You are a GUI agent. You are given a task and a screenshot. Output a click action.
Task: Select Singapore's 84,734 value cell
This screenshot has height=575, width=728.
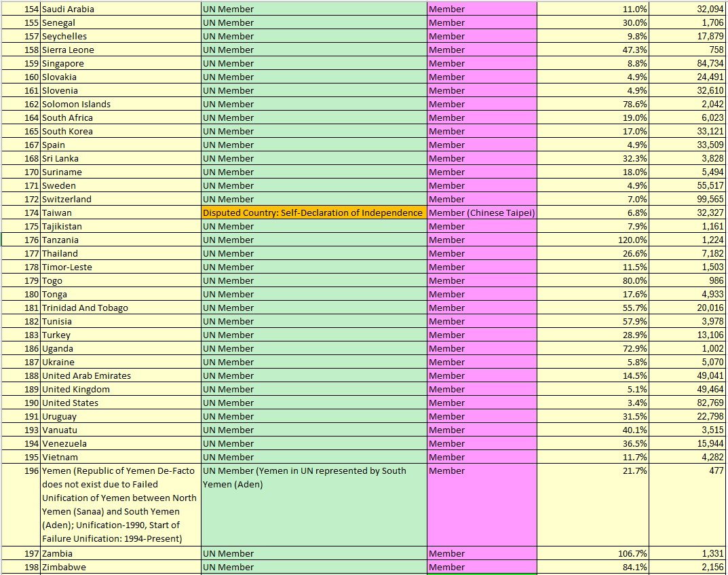coord(687,63)
